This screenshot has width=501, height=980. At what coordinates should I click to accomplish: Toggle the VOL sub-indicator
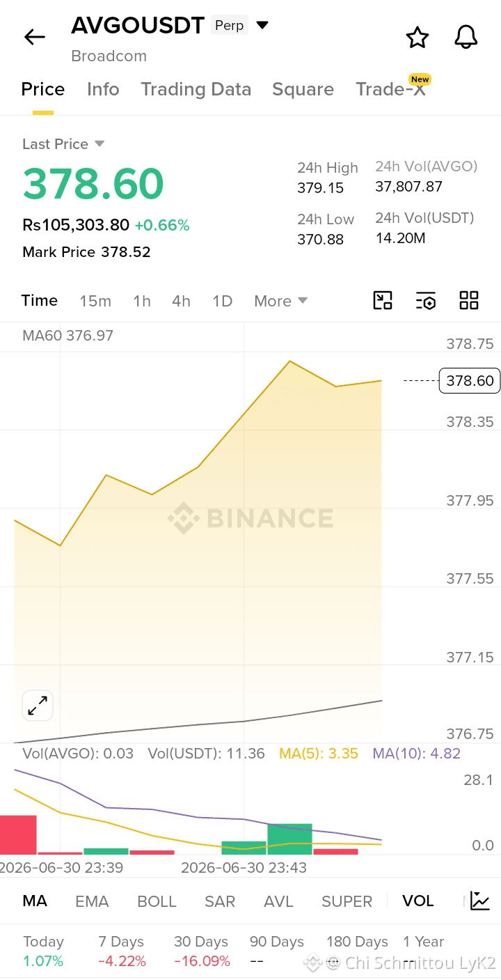417,901
